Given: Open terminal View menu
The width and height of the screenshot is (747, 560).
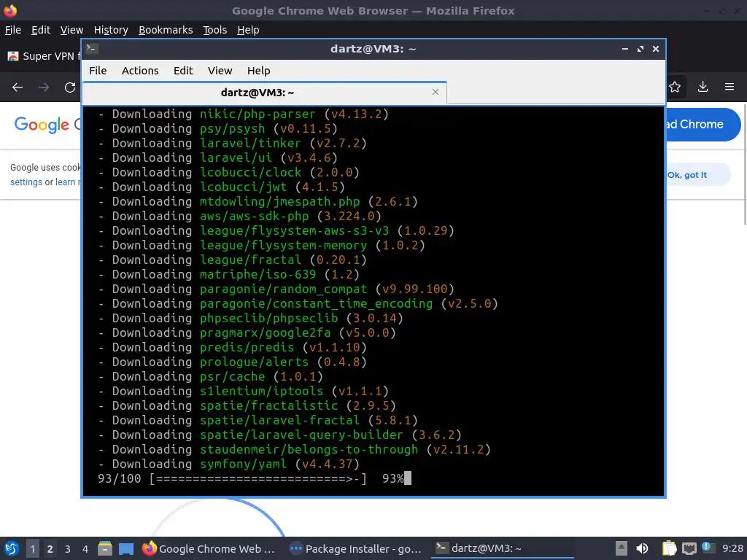Looking at the screenshot, I should pyautogui.click(x=220, y=71).
